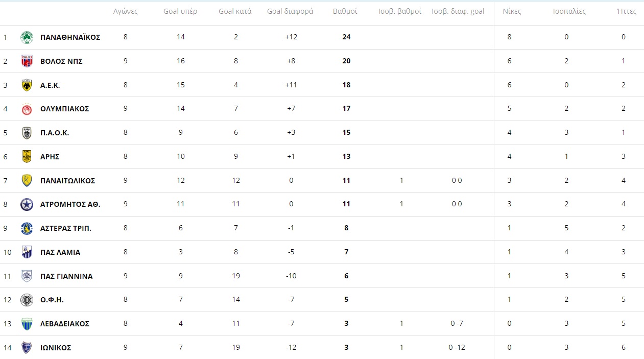Open the ΠΑΣ ΓΙΑΝΝΙΝΑ team link
Image resolution: width=644 pixels, height=359 pixels.
[66, 276]
